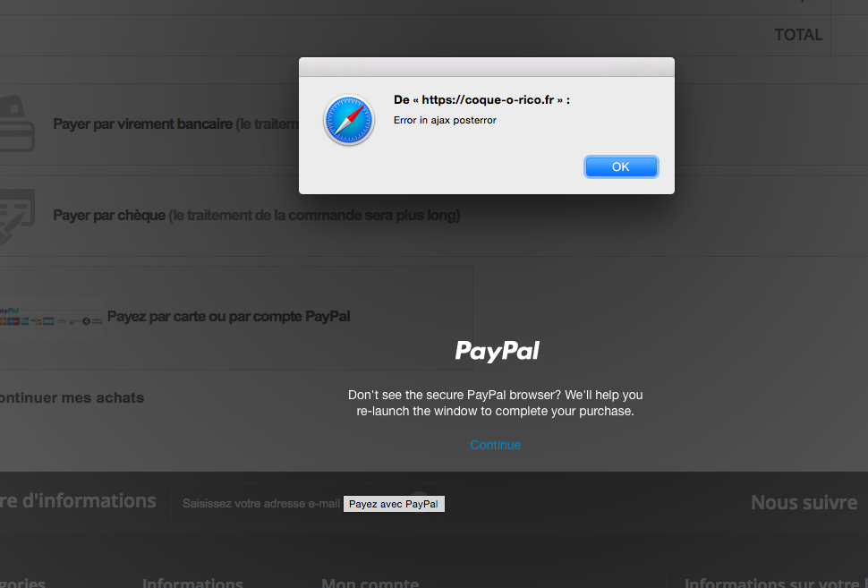Click the Nous suivre heading

pyautogui.click(x=804, y=502)
